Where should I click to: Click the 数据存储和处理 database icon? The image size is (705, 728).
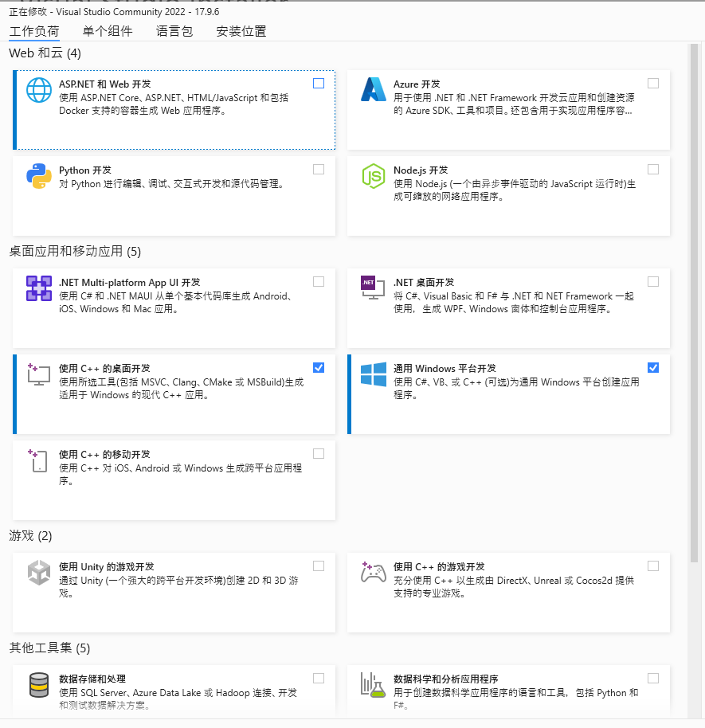[x=39, y=685]
